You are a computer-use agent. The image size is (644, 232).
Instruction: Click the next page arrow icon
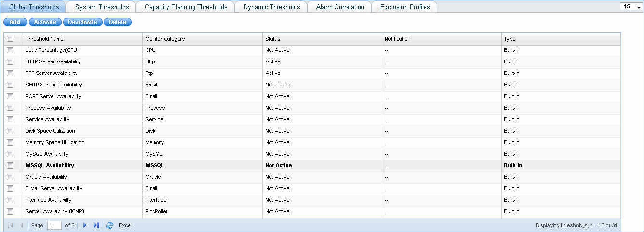tap(85, 225)
